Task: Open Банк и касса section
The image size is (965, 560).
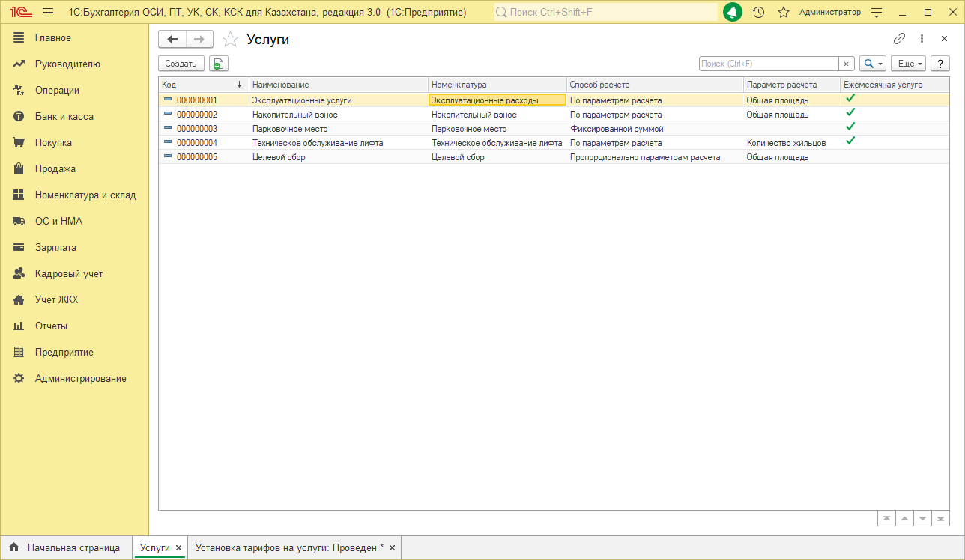Action: (64, 116)
